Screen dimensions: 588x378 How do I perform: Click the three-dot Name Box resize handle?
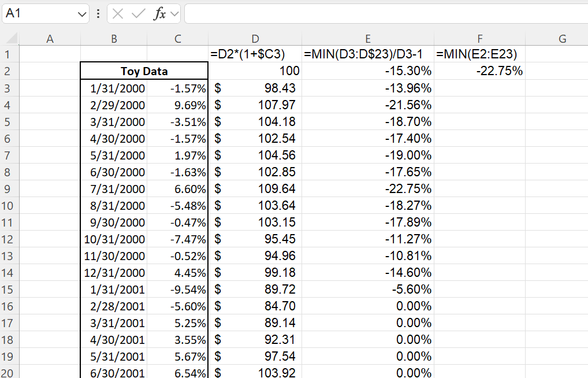coord(98,14)
